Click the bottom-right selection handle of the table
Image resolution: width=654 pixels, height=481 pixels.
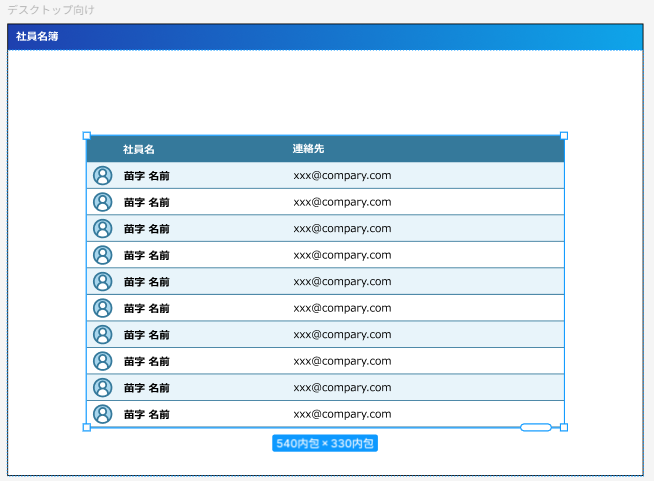(564, 427)
